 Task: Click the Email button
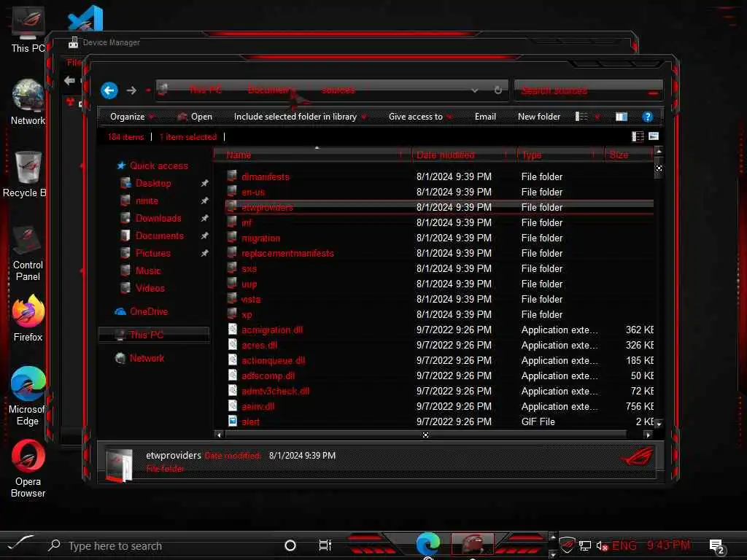pyautogui.click(x=485, y=117)
